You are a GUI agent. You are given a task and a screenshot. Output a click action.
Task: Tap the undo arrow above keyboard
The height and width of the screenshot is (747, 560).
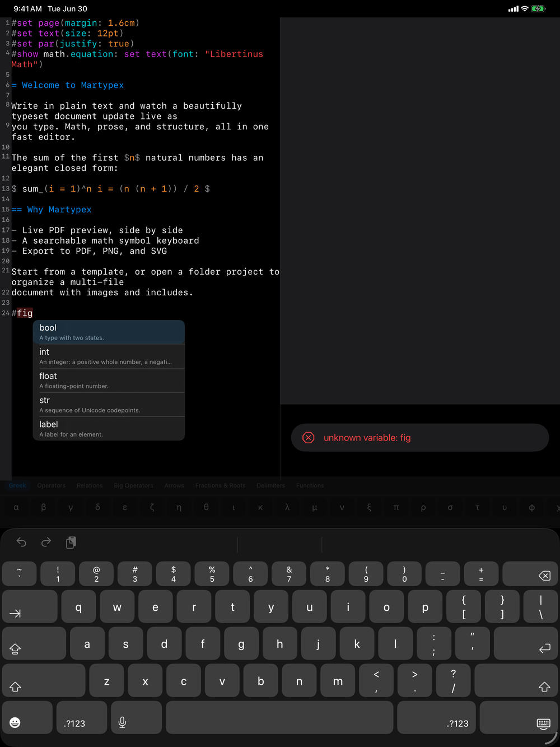coord(21,542)
